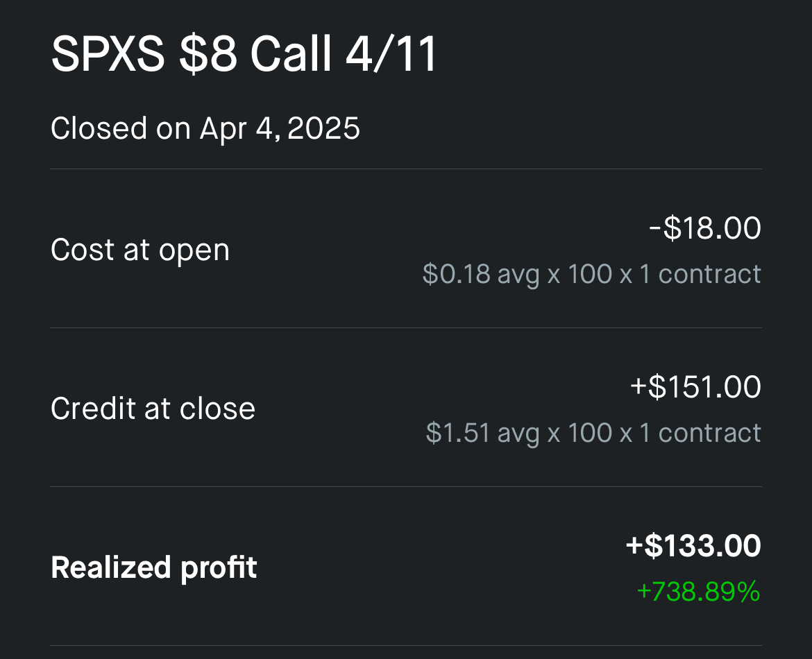Viewport: 812px width, 659px height.
Task: Click the Cost at open label
Action: [139, 250]
